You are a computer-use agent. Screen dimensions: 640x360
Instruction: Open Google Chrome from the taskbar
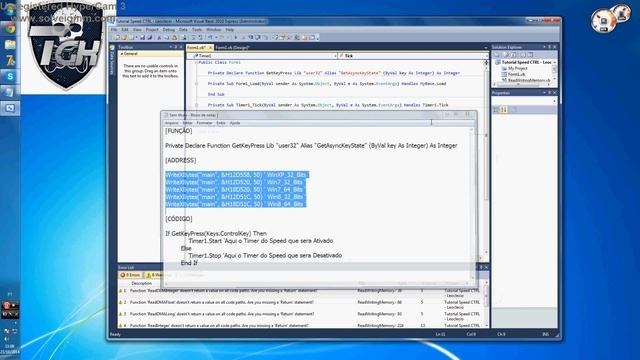tap(10, 29)
